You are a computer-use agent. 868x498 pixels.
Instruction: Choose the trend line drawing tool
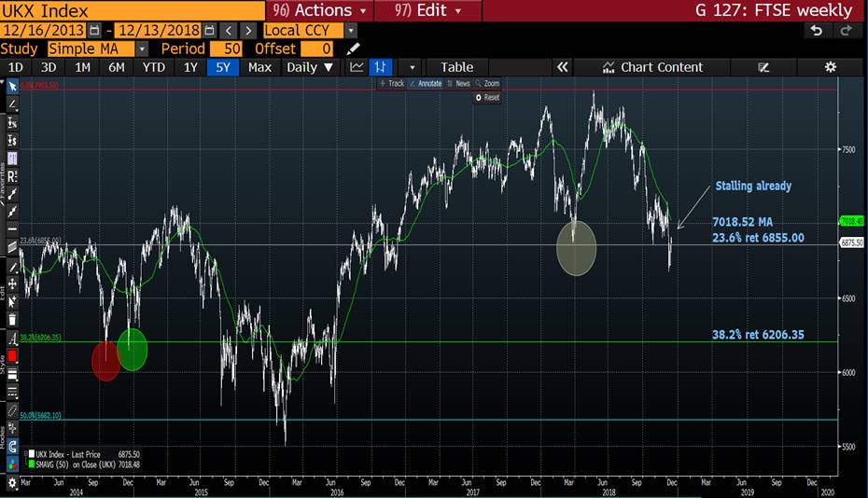(x=12, y=104)
